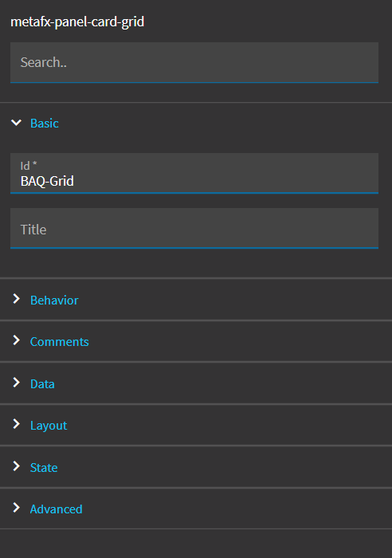The image size is (392, 558).
Task: Click the Id field containing BAQ-Grid
Action: [194, 173]
